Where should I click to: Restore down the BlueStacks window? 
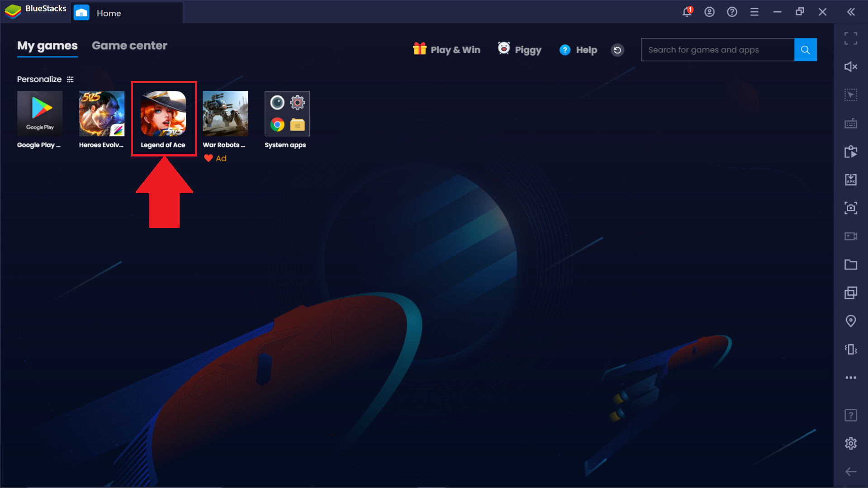coord(800,12)
